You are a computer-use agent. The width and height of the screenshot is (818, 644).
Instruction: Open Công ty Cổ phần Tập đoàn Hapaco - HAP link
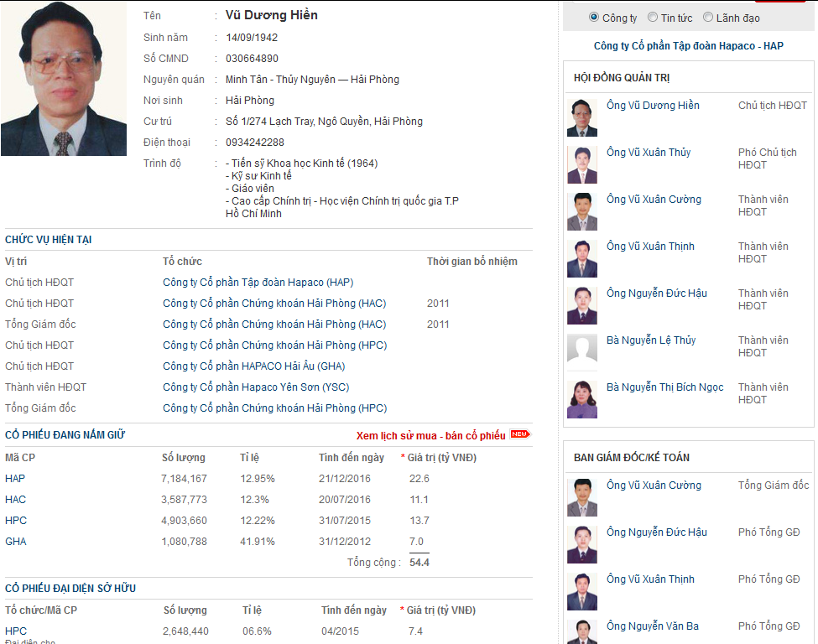tap(688, 46)
